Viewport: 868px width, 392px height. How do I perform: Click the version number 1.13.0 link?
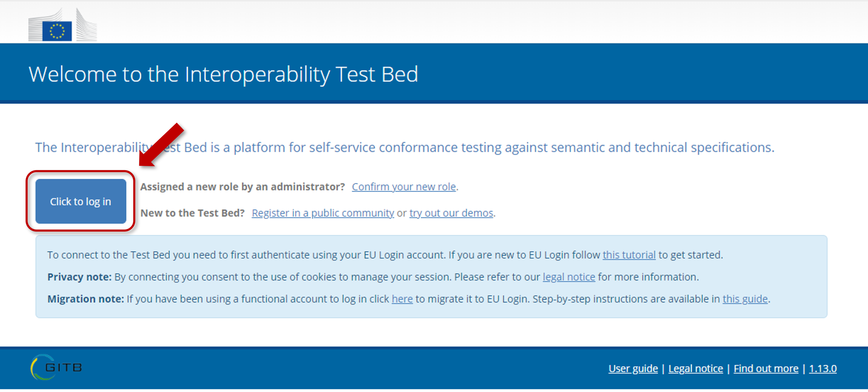tap(823, 368)
